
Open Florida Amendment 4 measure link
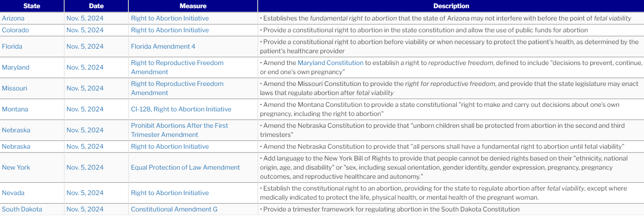(163, 46)
